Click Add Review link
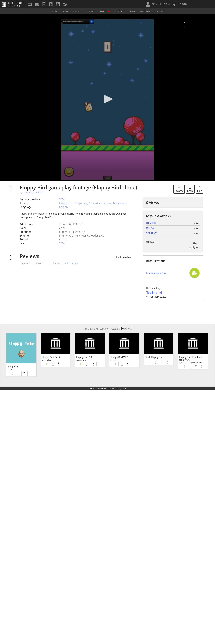Screen dimensions: 215x644 point(124,257)
